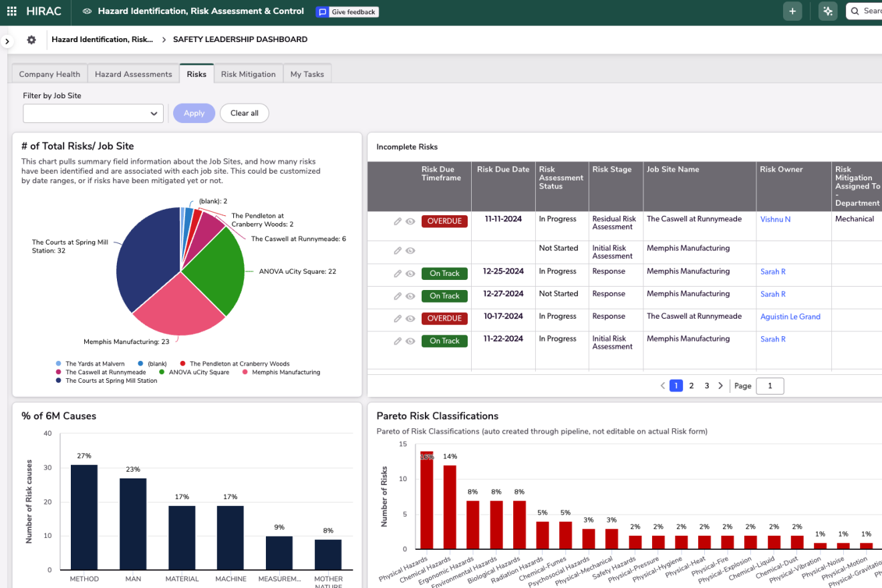Toggle ANOVA uCity Square legend swatch
Screen dimensions: 882x588
[163, 372]
